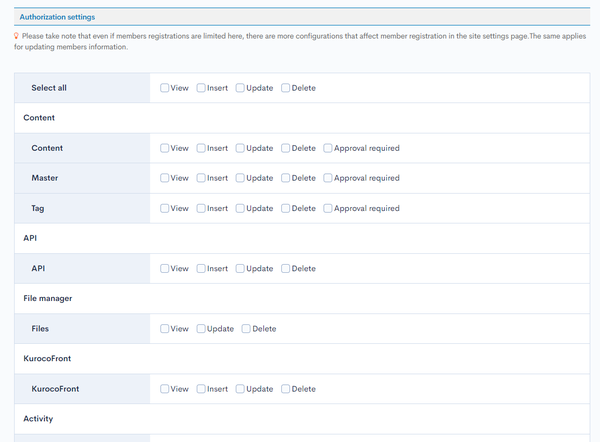Allow View on the API row
This screenshot has height=442, width=600.
(x=165, y=269)
